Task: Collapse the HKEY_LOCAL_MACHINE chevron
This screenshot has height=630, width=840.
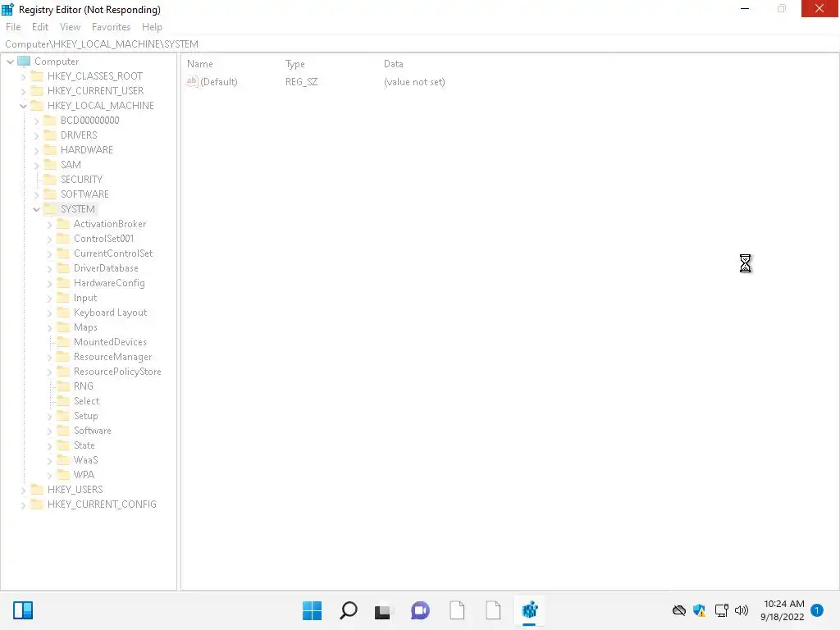Action: (x=23, y=106)
